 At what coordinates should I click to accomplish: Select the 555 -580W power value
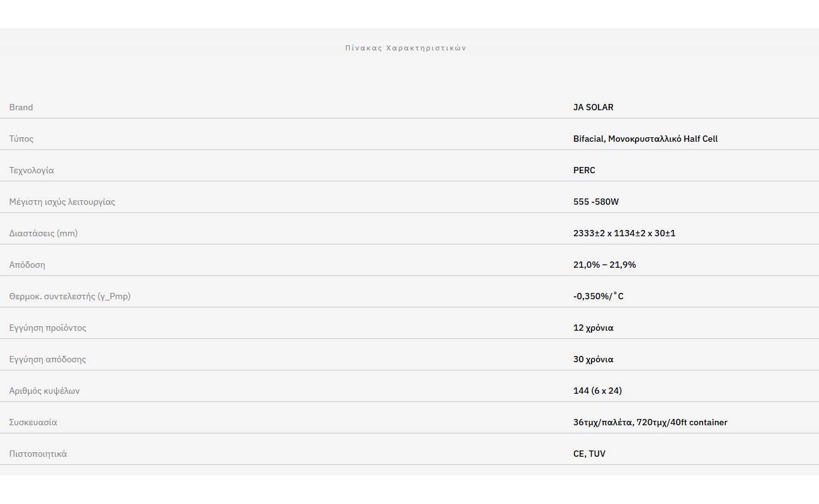[x=596, y=202]
